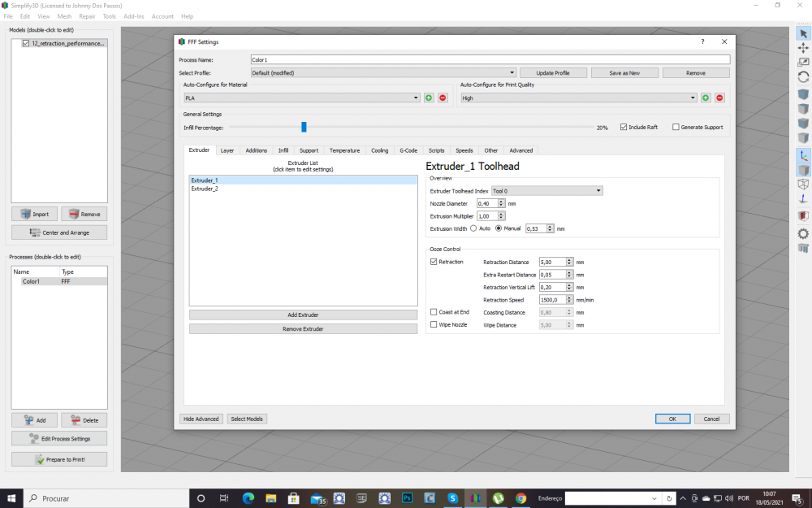Switch to the Cooling tab
Image resolution: width=812 pixels, height=508 pixels.
[379, 150]
